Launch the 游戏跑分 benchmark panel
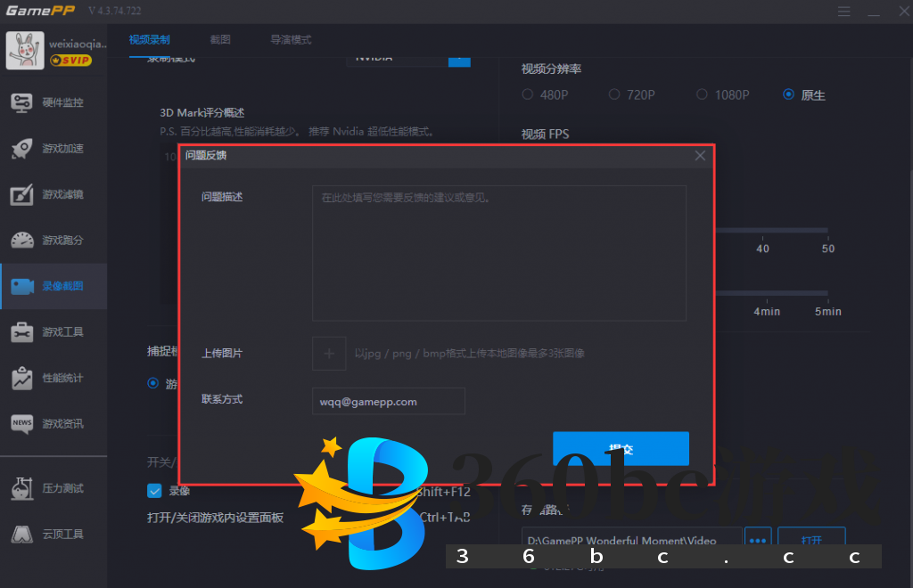 click(x=53, y=240)
